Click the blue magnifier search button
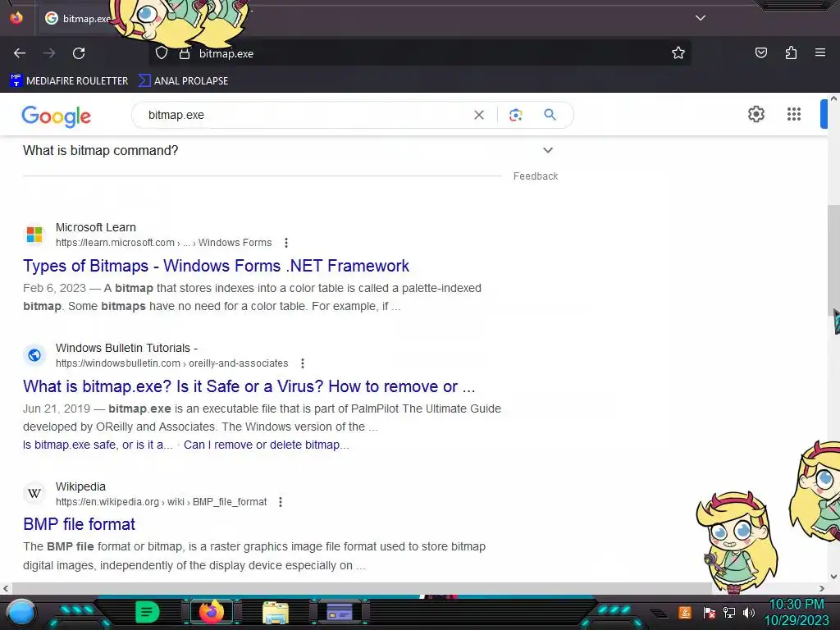This screenshot has height=630, width=840. [550, 115]
